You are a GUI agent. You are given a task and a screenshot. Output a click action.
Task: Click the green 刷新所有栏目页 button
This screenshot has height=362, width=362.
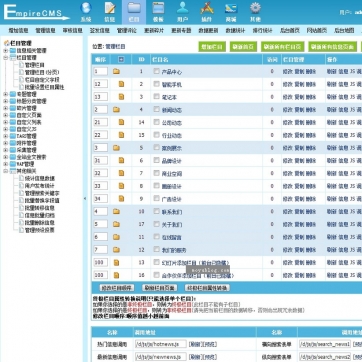283,47
